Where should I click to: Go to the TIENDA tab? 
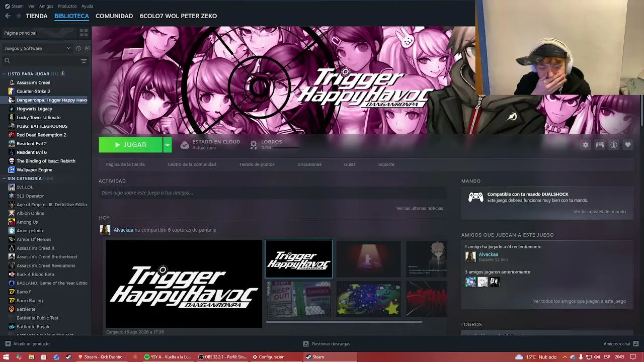[37, 16]
